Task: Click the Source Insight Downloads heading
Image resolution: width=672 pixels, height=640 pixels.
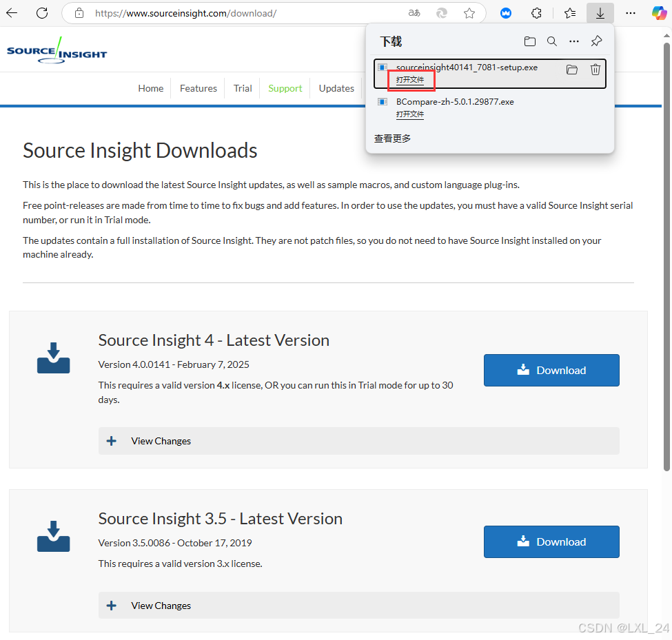Action: (x=140, y=151)
